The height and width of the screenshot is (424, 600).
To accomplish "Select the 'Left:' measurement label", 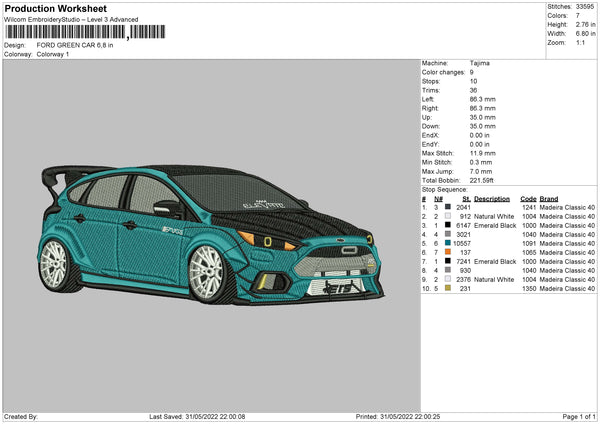I will point(428,99).
